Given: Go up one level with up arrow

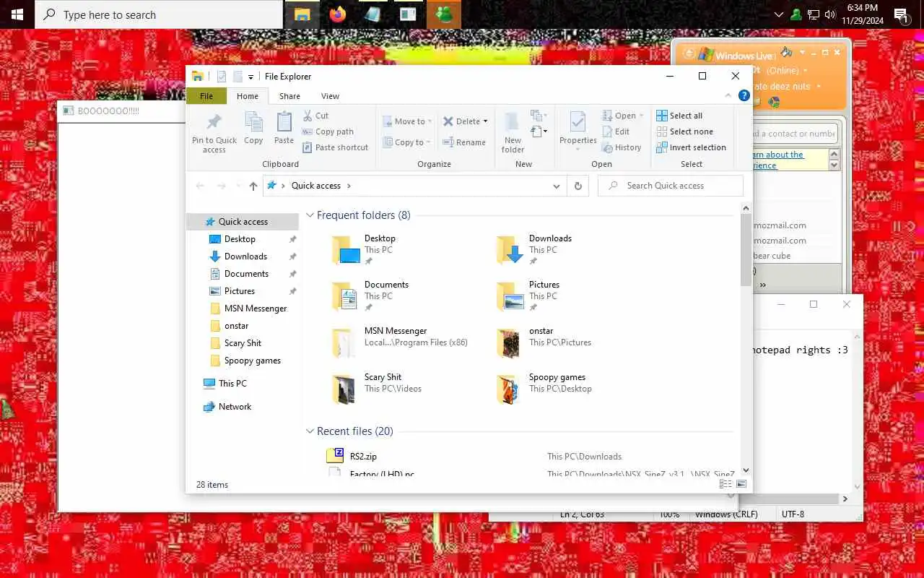Looking at the screenshot, I should point(253,186).
